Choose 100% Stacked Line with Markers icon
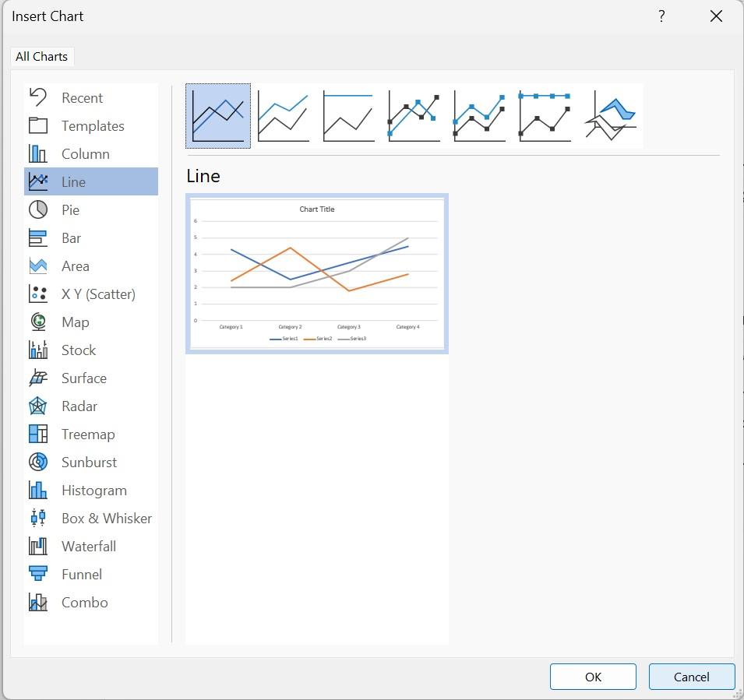The image size is (744, 700). [545, 116]
